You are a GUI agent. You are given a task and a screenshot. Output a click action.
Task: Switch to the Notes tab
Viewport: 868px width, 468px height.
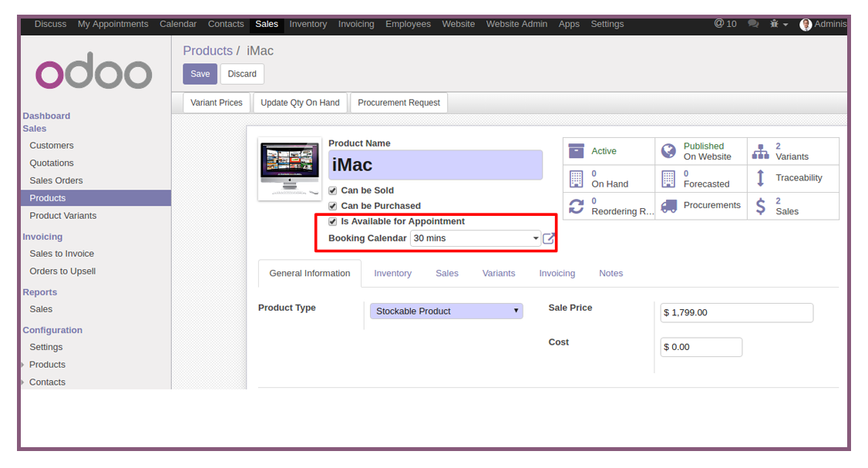point(611,273)
